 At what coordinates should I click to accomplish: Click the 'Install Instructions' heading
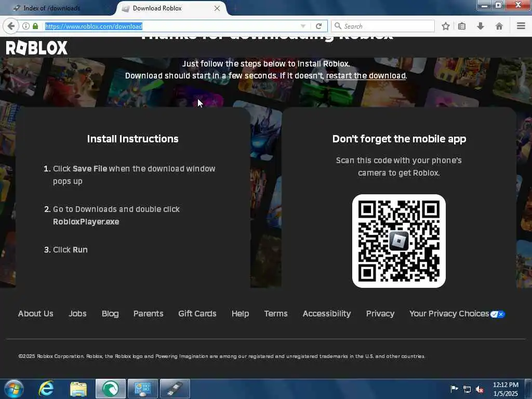pos(132,139)
